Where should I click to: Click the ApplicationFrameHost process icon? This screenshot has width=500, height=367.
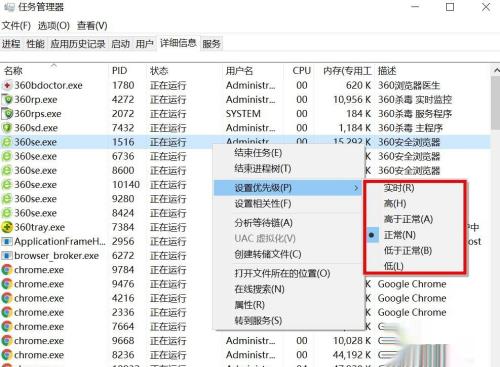(x=7, y=241)
